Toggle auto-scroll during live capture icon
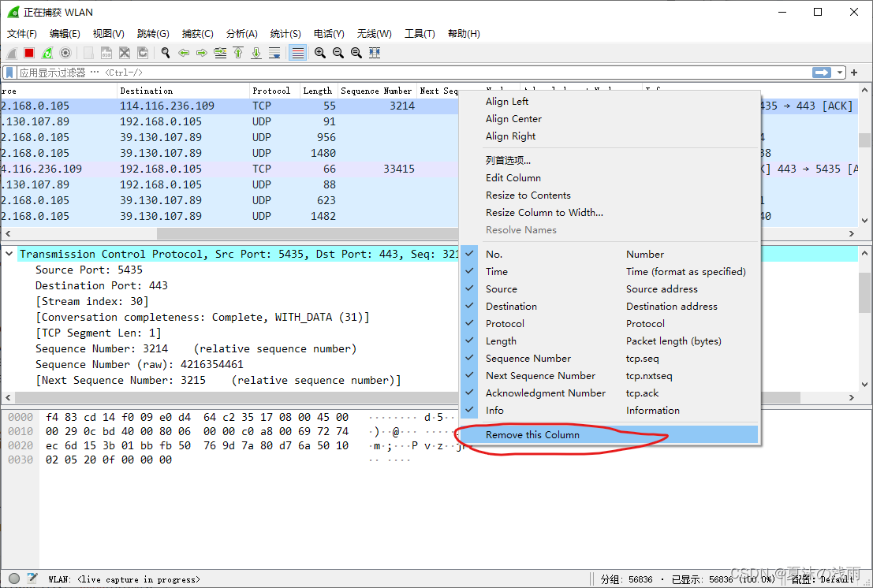 tap(274, 53)
